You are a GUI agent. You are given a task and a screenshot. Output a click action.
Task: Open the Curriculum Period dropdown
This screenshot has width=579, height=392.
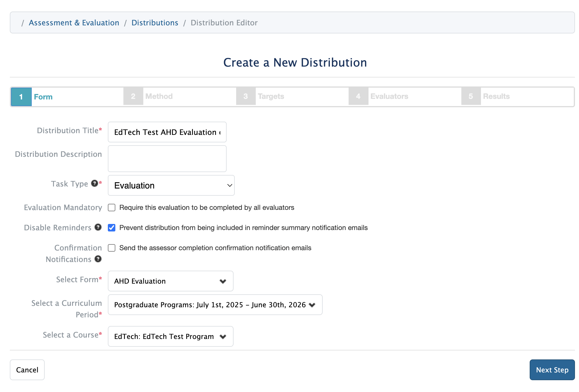point(215,305)
